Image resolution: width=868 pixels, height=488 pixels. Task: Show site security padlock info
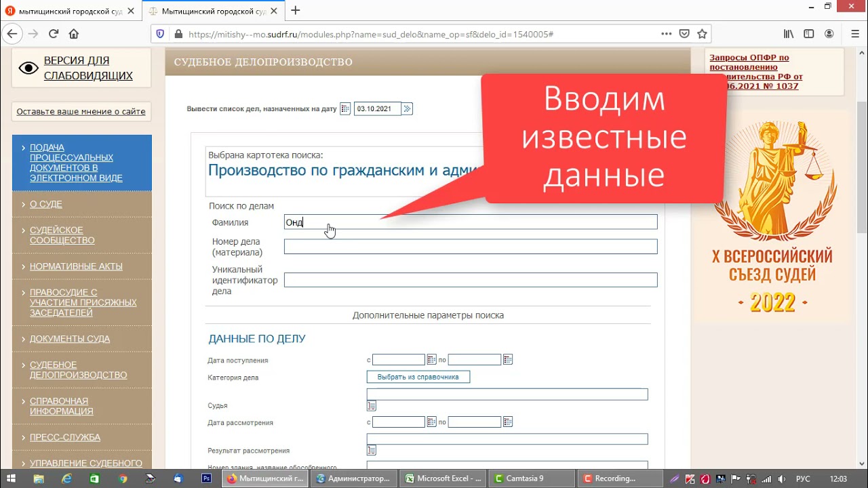click(x=178, y=34)
